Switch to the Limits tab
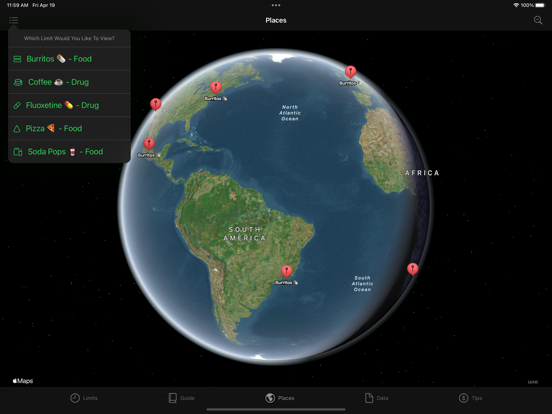 tap(84, 398)
